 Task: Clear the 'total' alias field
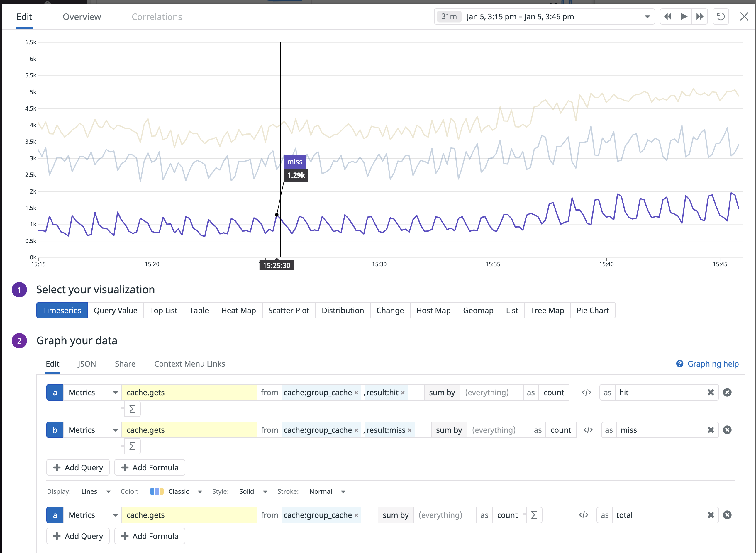tap(711, 515)
